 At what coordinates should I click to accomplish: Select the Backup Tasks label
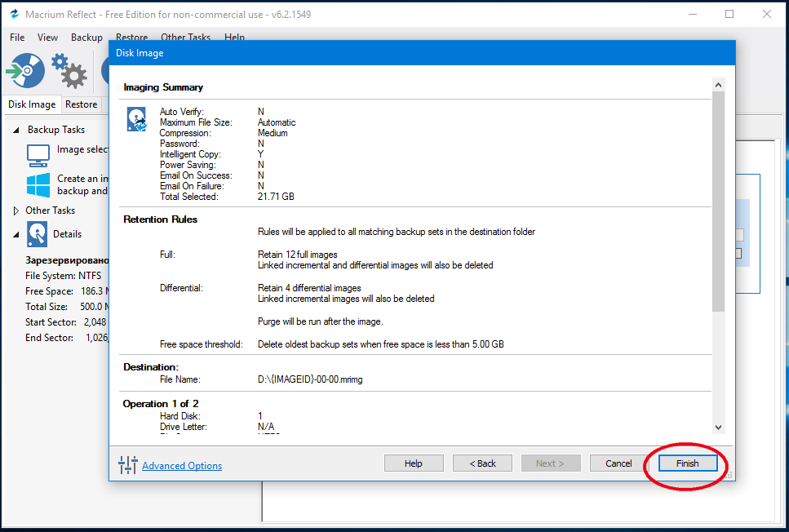coord(55,130)
